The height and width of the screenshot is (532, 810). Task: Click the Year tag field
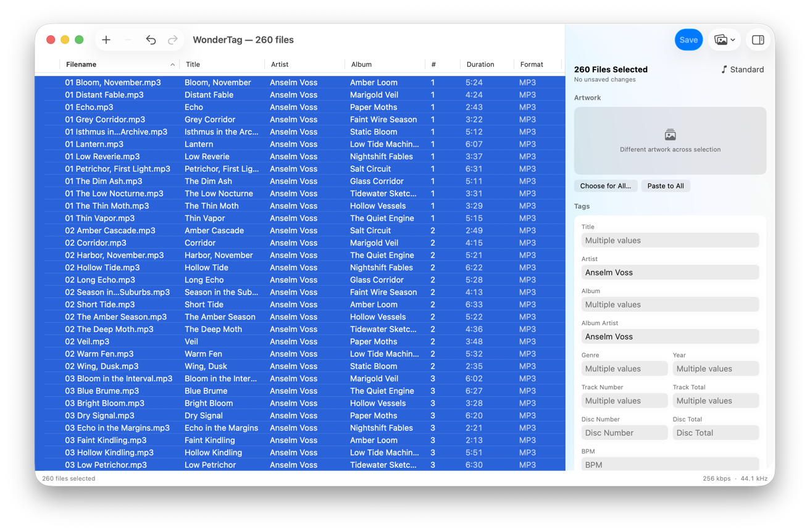[716, 369]
